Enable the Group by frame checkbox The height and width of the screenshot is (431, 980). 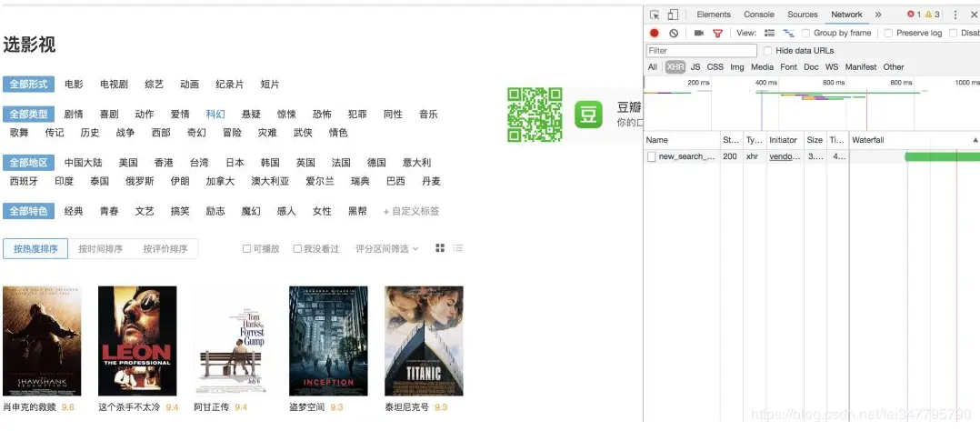coord(806,33)
